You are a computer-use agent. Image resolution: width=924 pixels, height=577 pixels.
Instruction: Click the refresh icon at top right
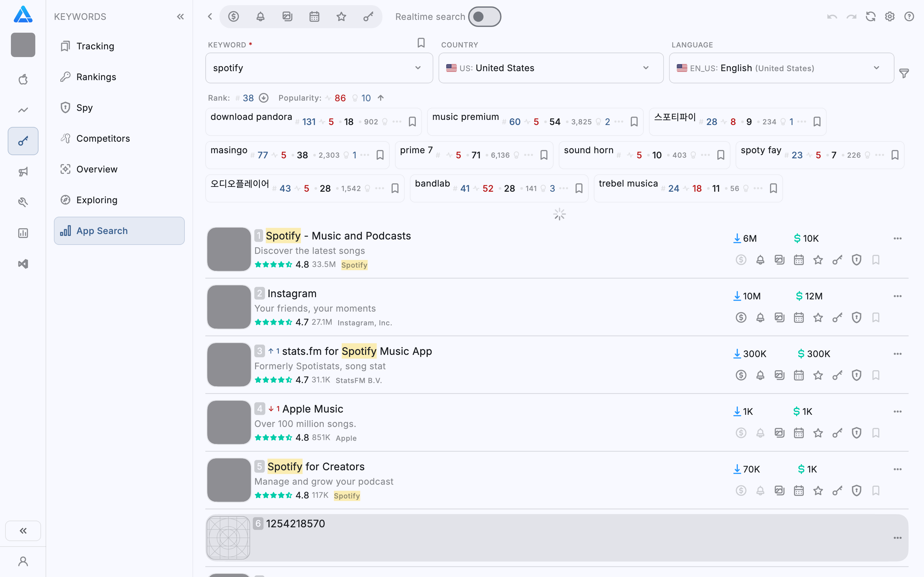(870, 17)
